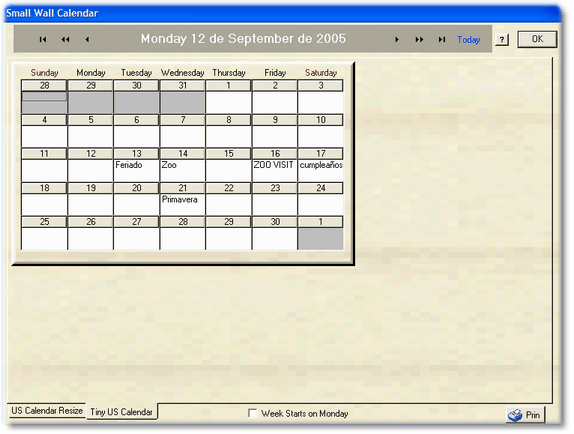This screenshot has height=434, width=574.
Task: Switch to US Calendar Resize tab
Action: point(47,411)
